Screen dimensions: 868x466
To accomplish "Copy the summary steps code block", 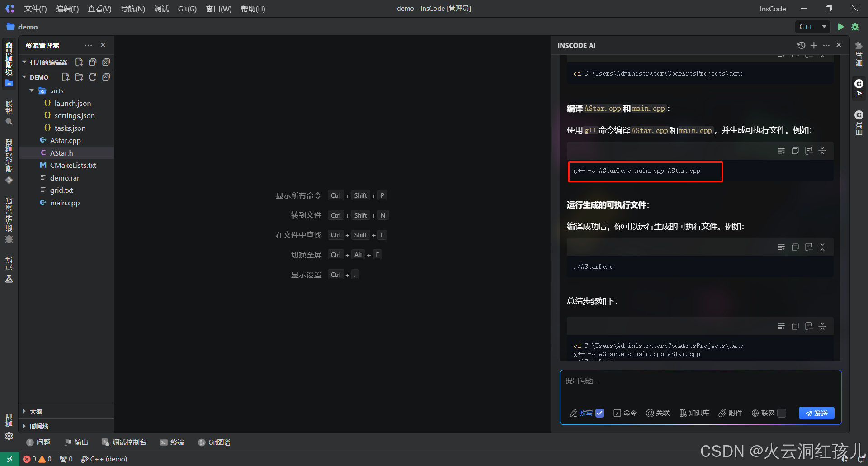I will pyautogui.click(x=795, y=326).
